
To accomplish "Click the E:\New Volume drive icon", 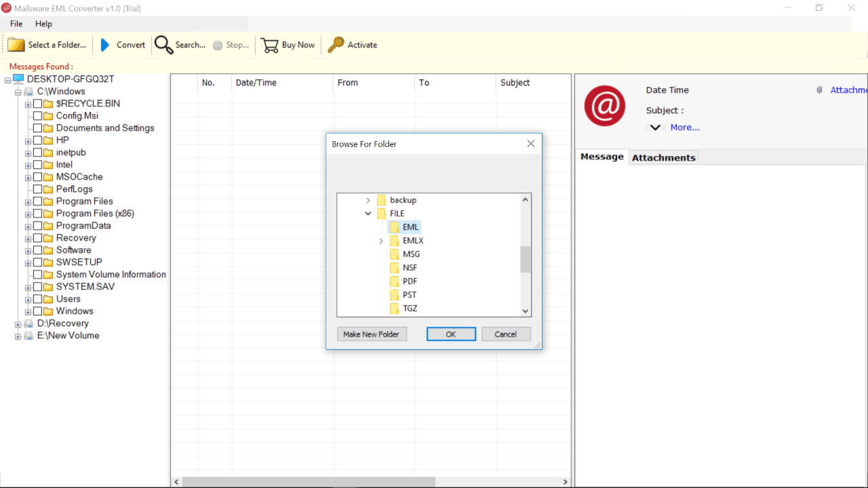I will pyautogui.click(x=28, y=335).
